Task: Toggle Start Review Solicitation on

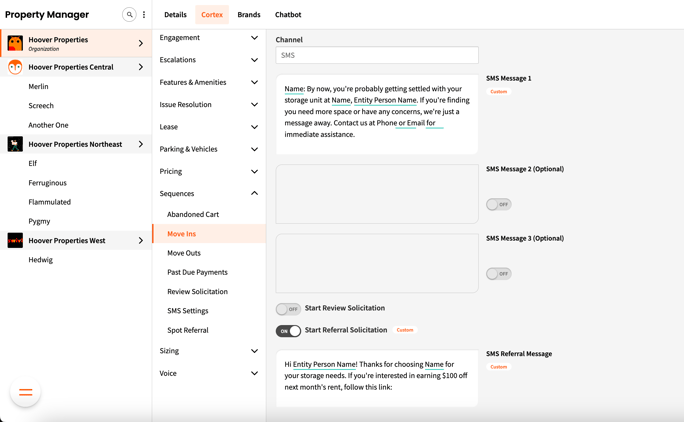Action: (288, 309)
